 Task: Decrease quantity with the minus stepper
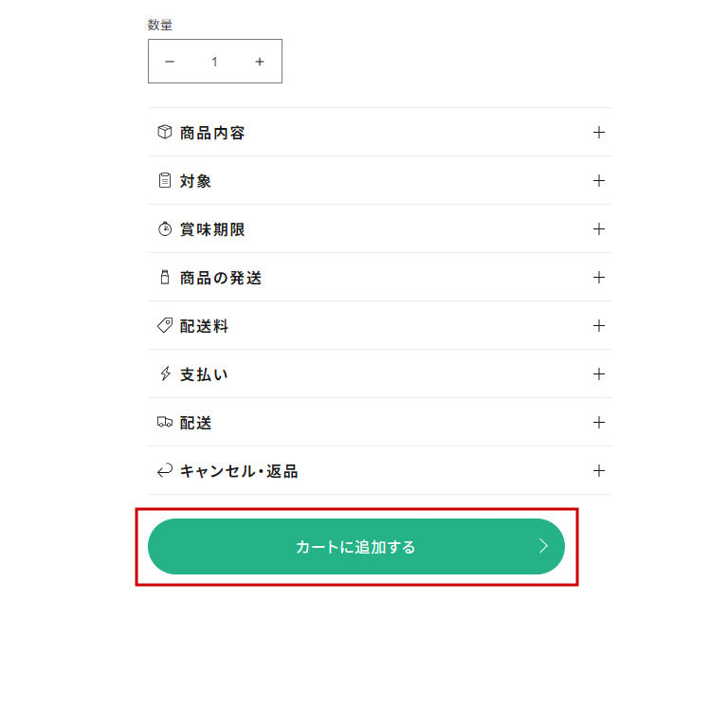pyautogui.click(x=170, y=62)
